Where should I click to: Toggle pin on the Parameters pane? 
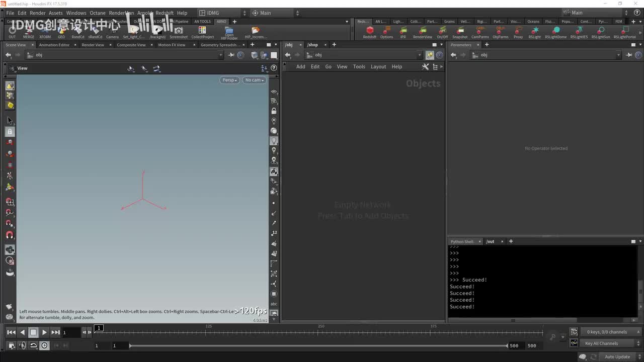pos(629,55)
